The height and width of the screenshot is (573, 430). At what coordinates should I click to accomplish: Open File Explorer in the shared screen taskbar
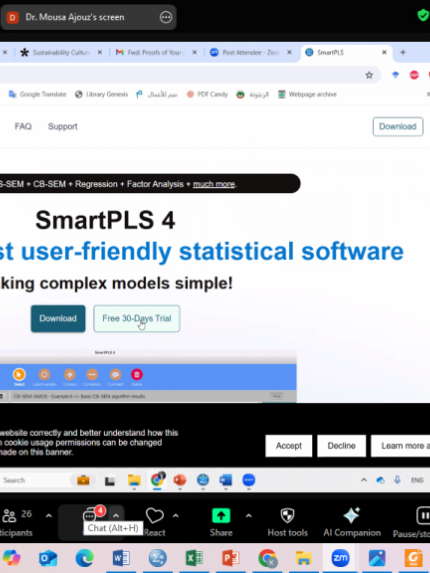point(134,480)
